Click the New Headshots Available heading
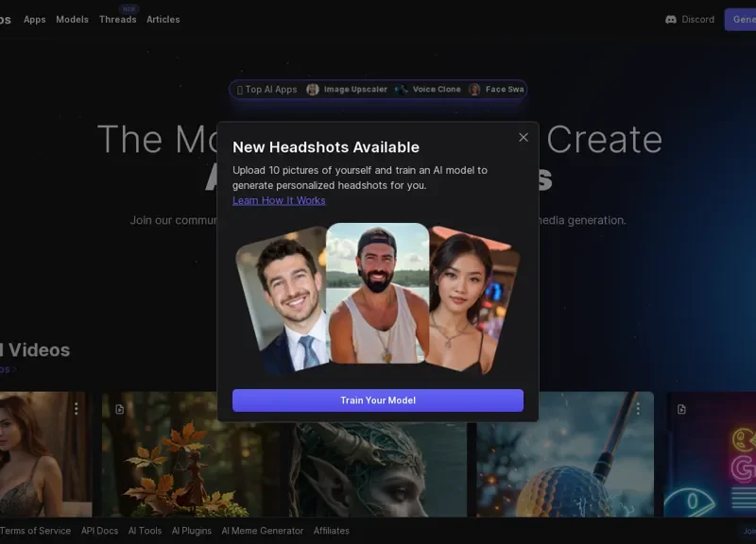This screenshot has height=544, width=756. pyautogui.click(x=326, y=147)
